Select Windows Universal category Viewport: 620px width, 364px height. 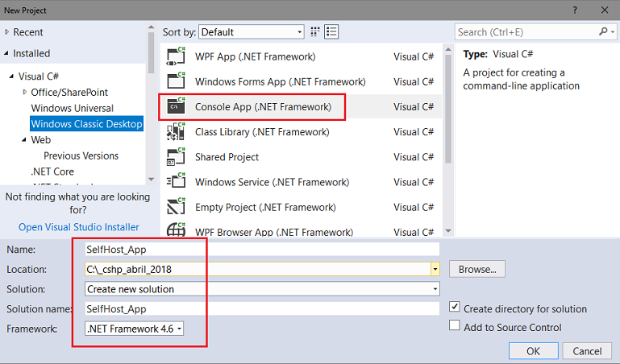click(x=73, y=108)
